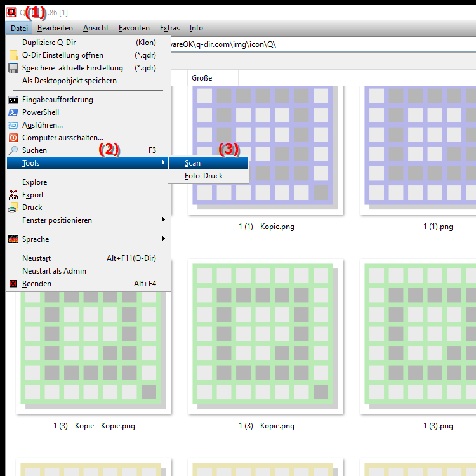
Task: Click file name 1 (3) - Kopie - Kopie.png
Action: pyautogui.click(x=95, y=426)
